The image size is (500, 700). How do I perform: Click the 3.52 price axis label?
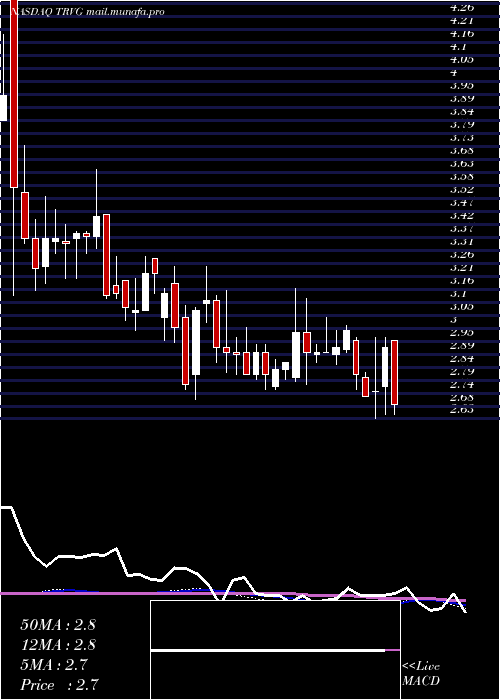[462, 189]
